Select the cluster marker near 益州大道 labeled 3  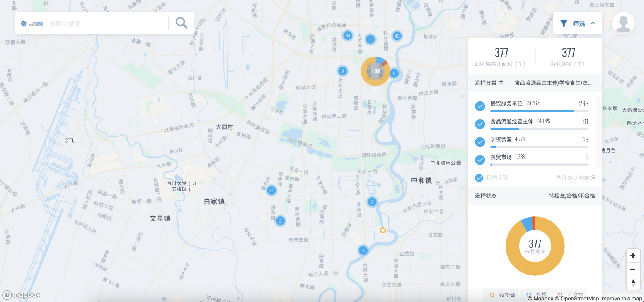click(x=342, y=71)
